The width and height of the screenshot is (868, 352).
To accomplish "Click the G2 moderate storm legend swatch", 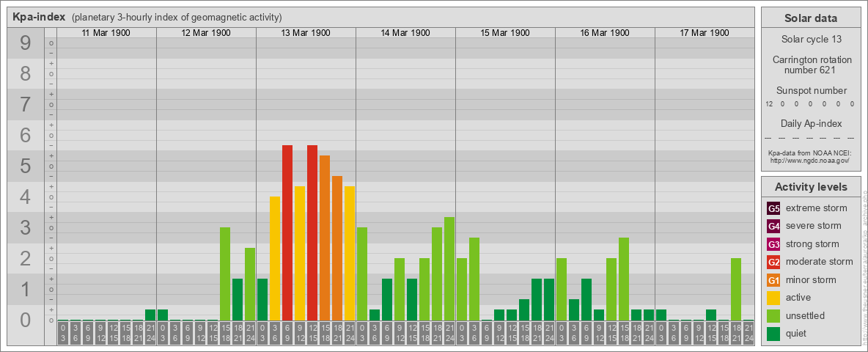I will [x=773, y=262].
